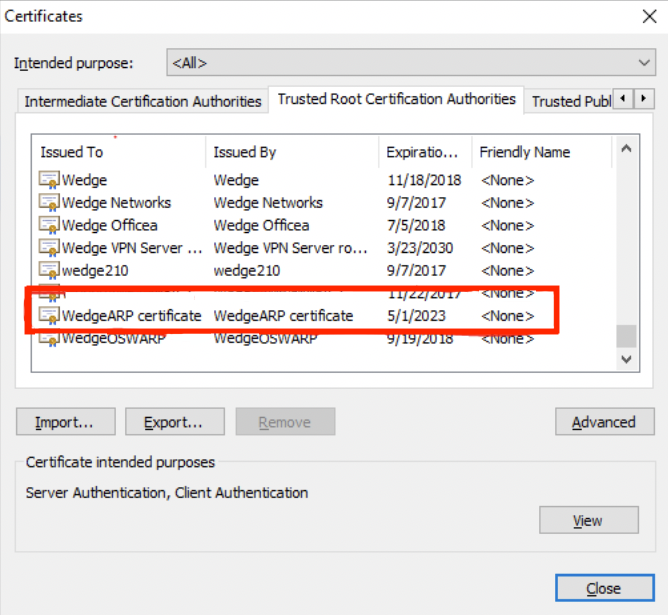Select Trusted Root Certification Authorities tab

396,100
